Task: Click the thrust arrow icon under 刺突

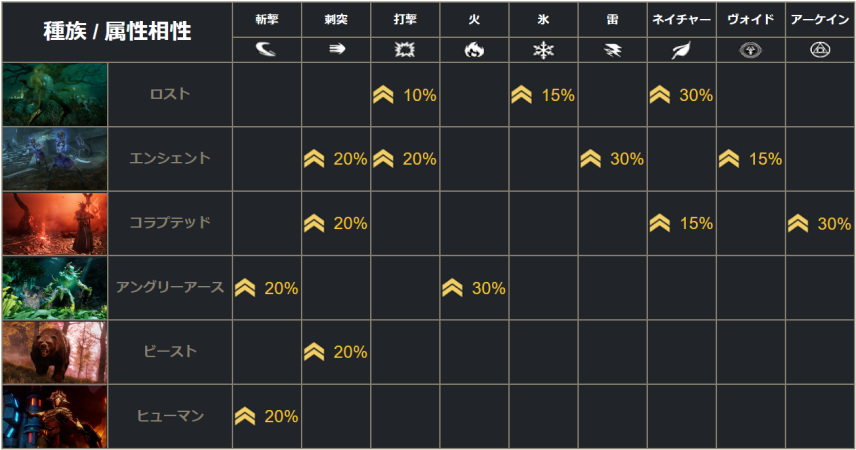Action: pyautogui.click(x=337, y=49)
